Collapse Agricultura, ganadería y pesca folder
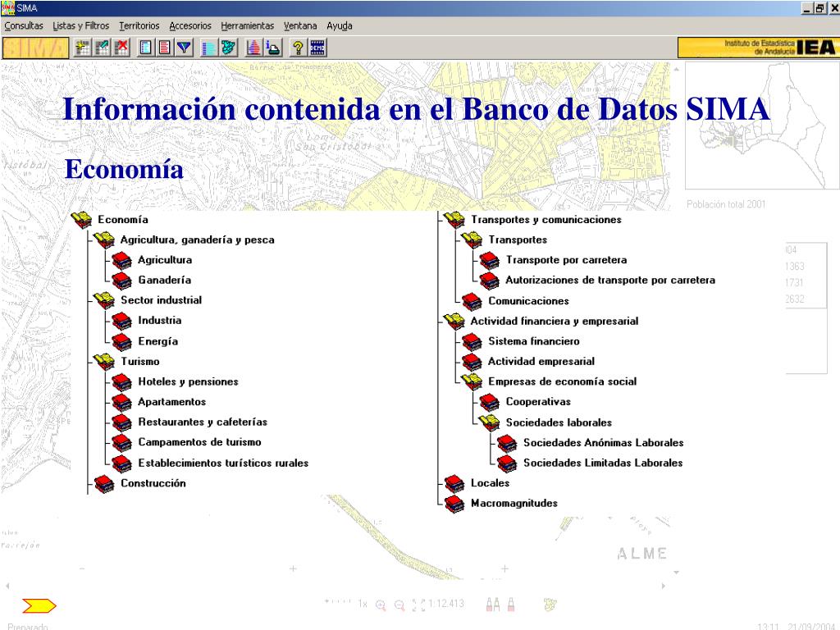This screenshot has width=840, height=630. 104,240
